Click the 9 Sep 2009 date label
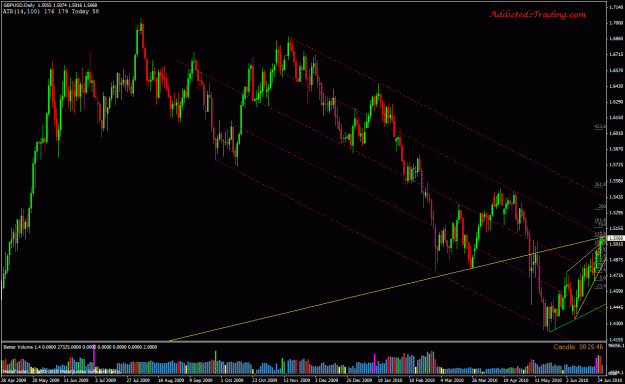This screenshot has height=384, width=625. 201,380
